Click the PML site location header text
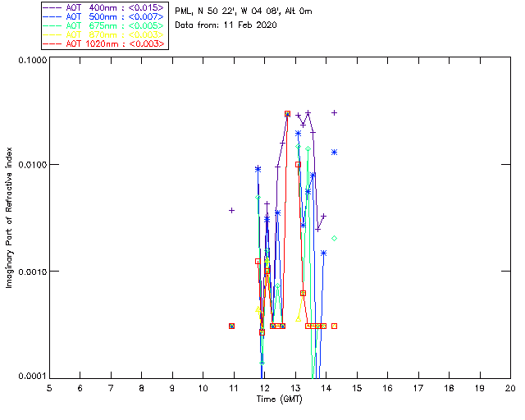Image resolution: width=525 pixels, height=420 pixels. [x=244, y=11]
